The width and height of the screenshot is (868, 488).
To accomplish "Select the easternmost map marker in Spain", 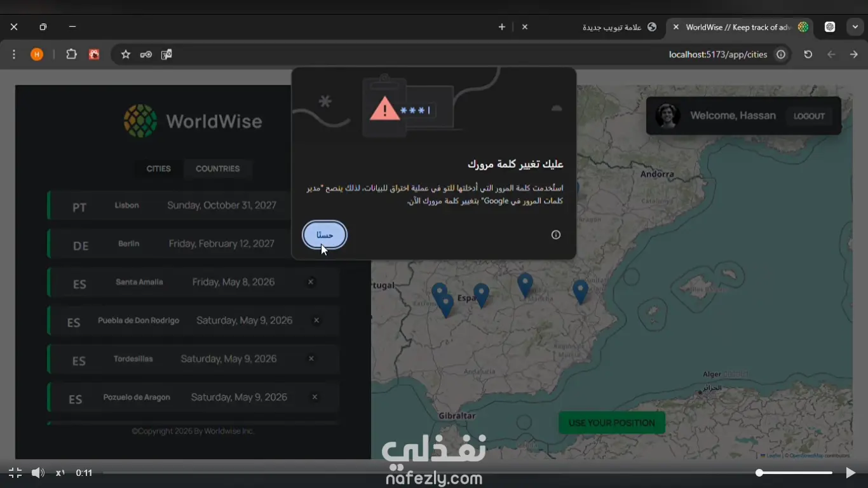I will pos(580,292).
